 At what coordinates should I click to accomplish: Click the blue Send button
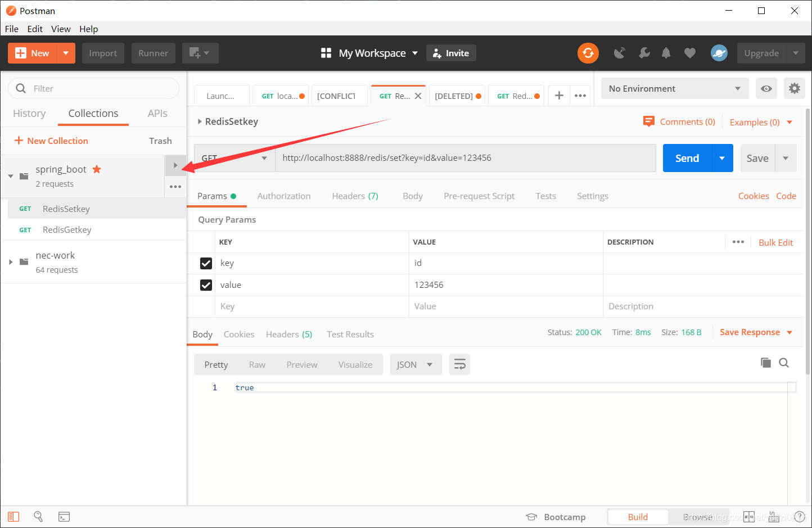(687, 159)
